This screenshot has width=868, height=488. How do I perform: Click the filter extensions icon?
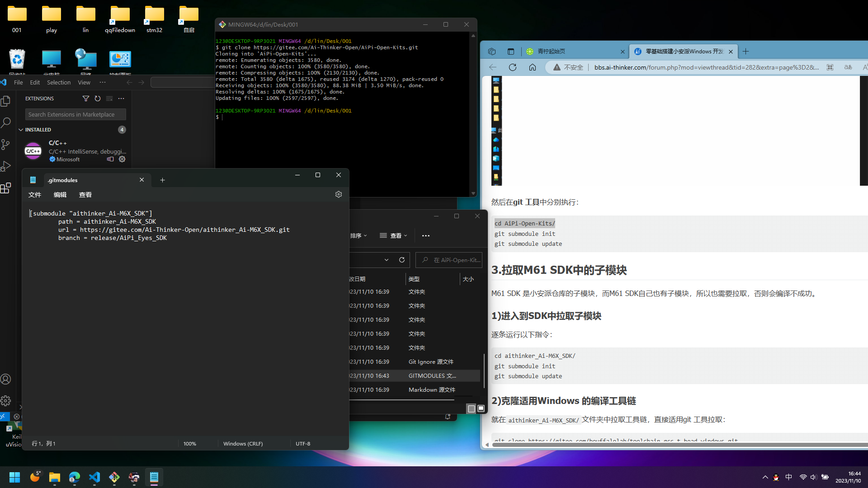pyautogui.click(x=86, y=99)
